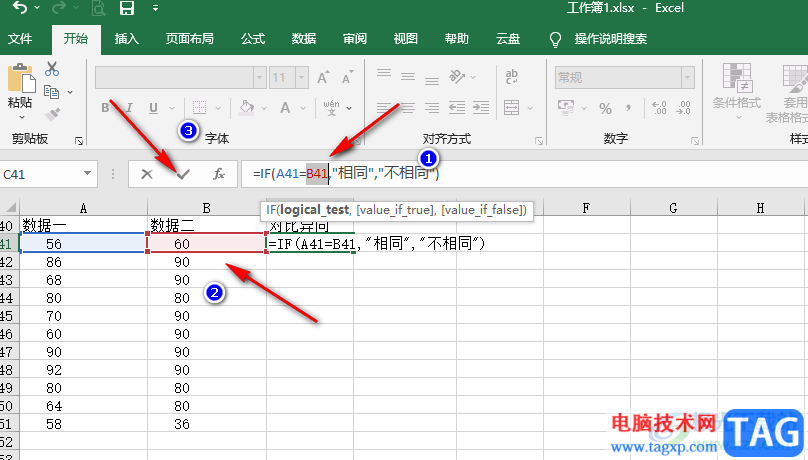Open the clipboard group dialog launcher
The height and width of the screenshot is (460, 808).
(x=79, y=141)
